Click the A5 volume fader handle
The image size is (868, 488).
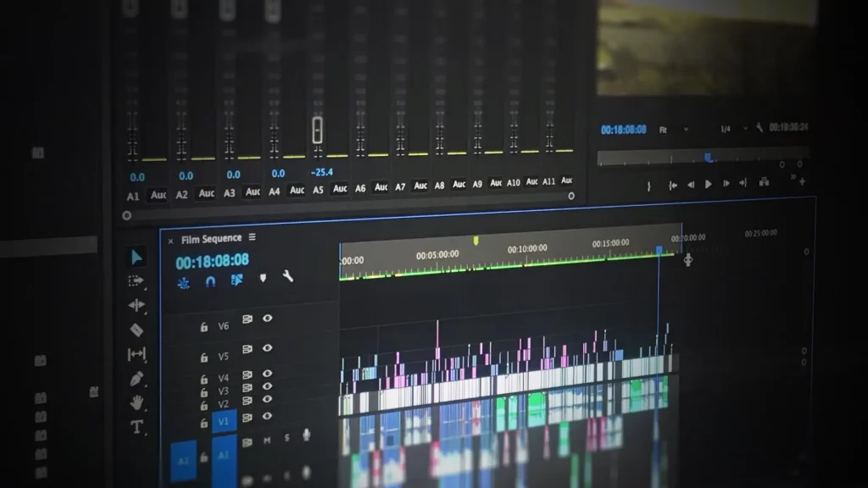(x=317, y=130)
